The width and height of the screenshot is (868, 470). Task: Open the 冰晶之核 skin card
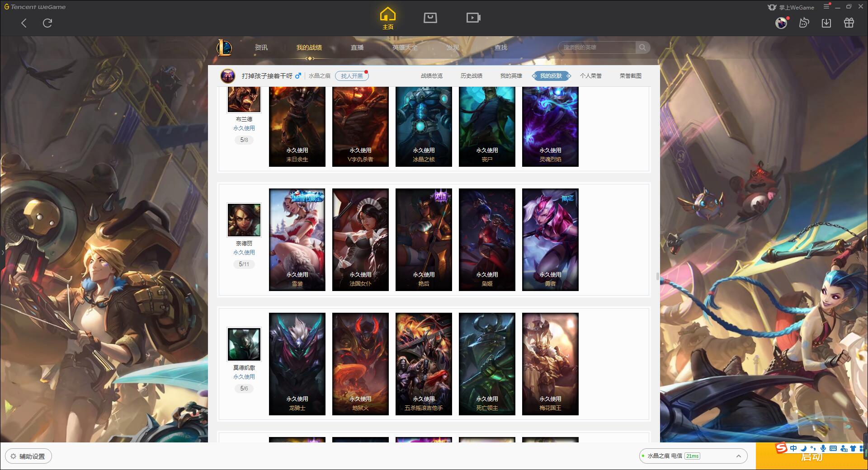(x=424, y=127)
